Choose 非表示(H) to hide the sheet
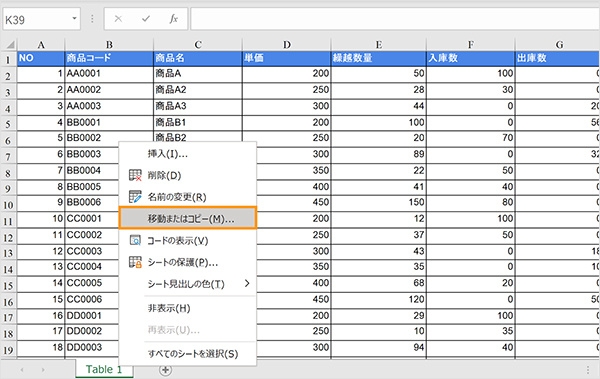The height and width of the screenshot is (379, 600). pyautogui.click(x=188, y=308)
